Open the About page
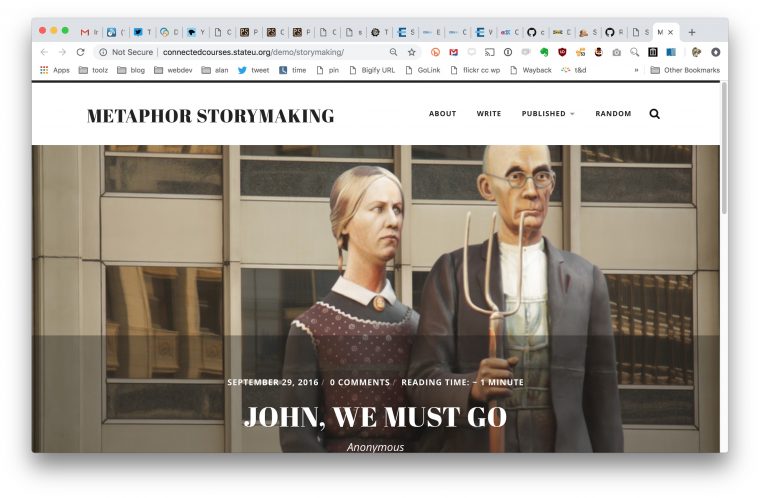 (x=443, y=113)
